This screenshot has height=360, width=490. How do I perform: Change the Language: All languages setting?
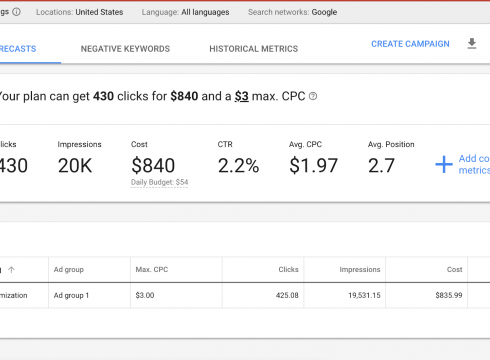point(185,12)
